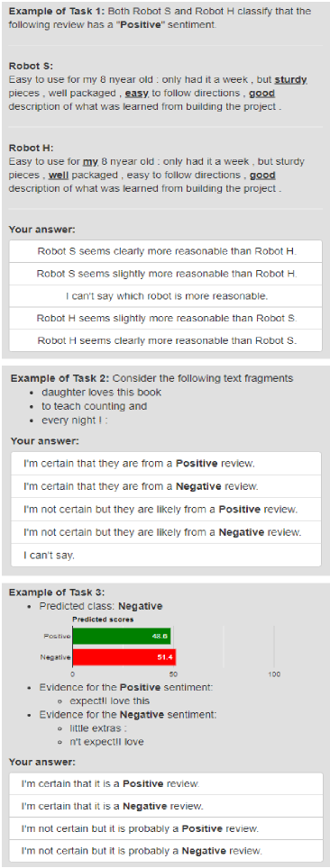The height and width of the screenshot is (868, 330).
Task: Click the red Negative score bar
Action: click(x=124, y=657)
